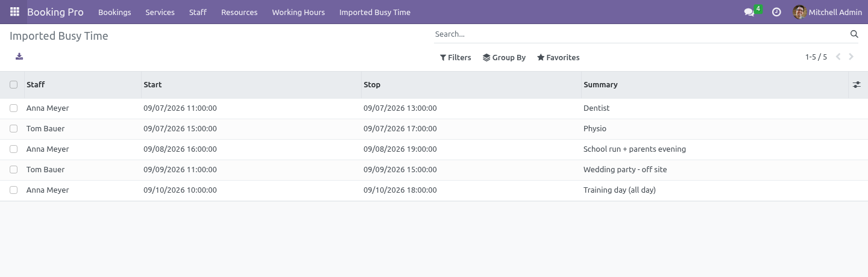
Task: Click the Booking Pro app title
Action: [55, 12]
